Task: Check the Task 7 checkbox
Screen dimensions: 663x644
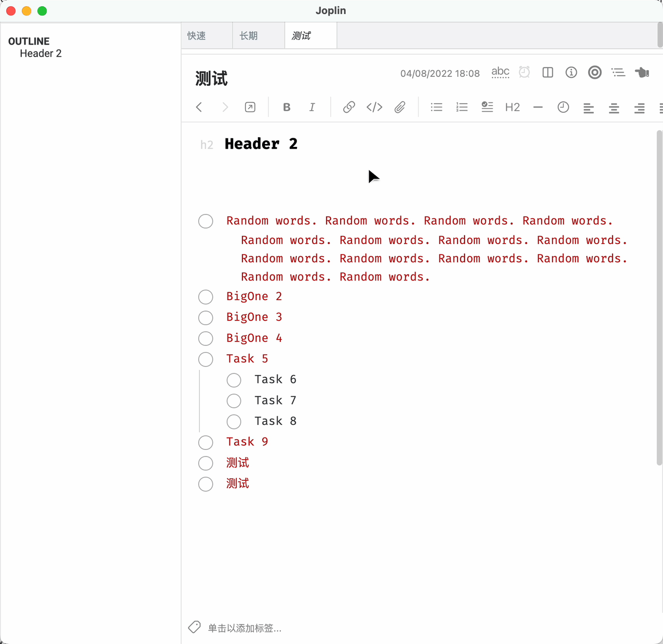Action: pyautogui.click(x=234, y=401)
